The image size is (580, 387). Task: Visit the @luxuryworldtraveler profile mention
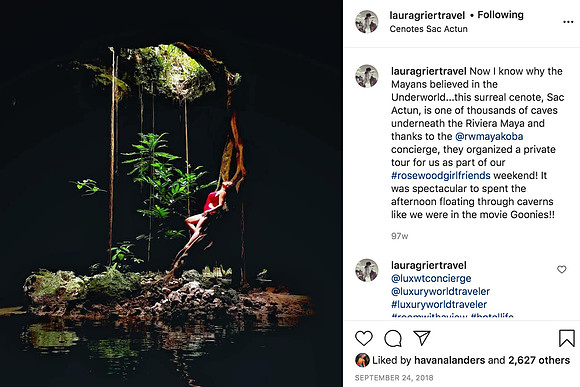click(440, 292)
